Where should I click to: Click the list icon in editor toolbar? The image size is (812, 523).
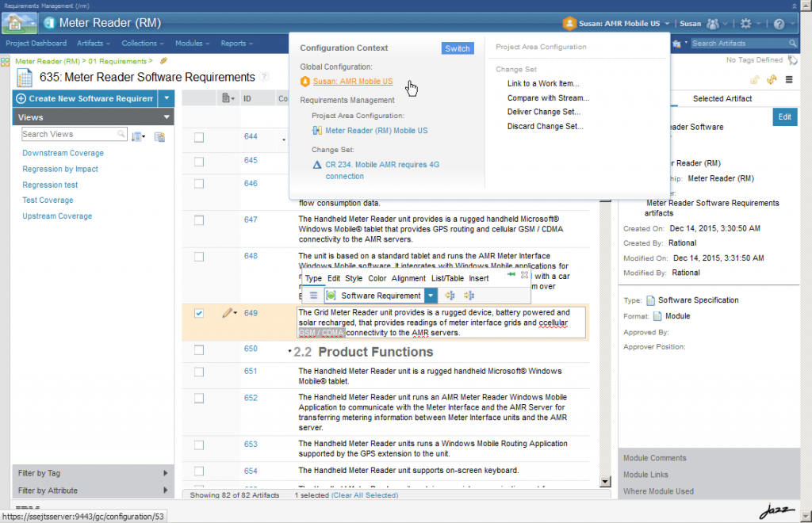(x=313, y=296)
